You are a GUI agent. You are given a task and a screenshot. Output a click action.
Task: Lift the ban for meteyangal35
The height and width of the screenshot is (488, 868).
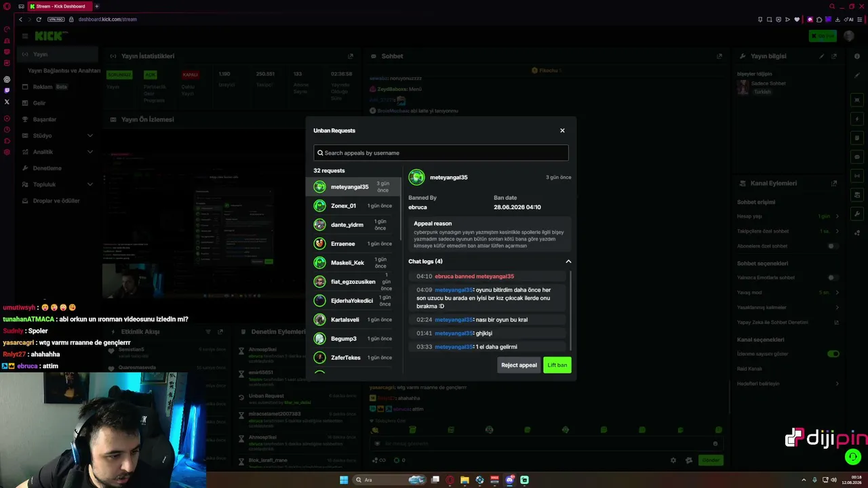[557, 365]
